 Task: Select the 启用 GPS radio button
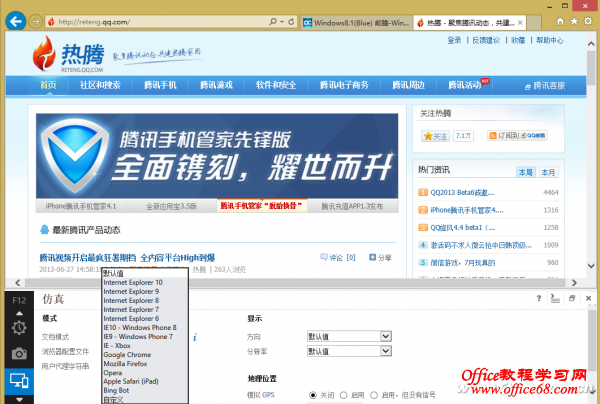pos(344,395)
